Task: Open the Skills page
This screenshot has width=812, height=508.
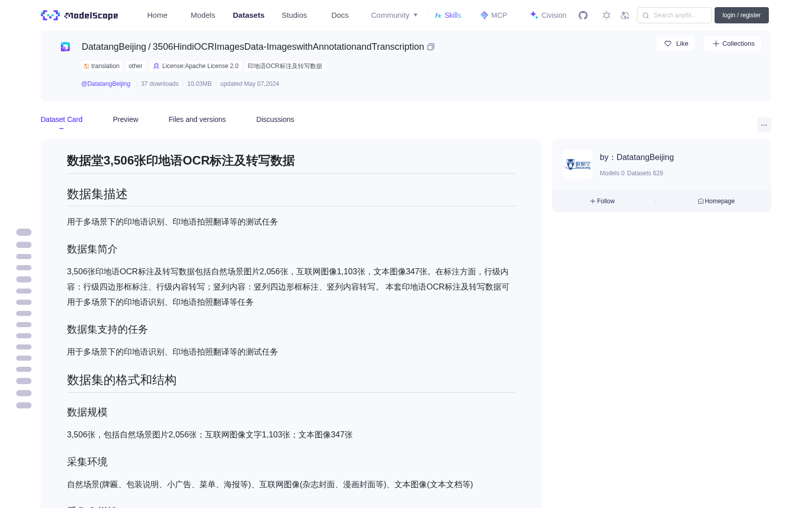Action: [x=448, y=15]
